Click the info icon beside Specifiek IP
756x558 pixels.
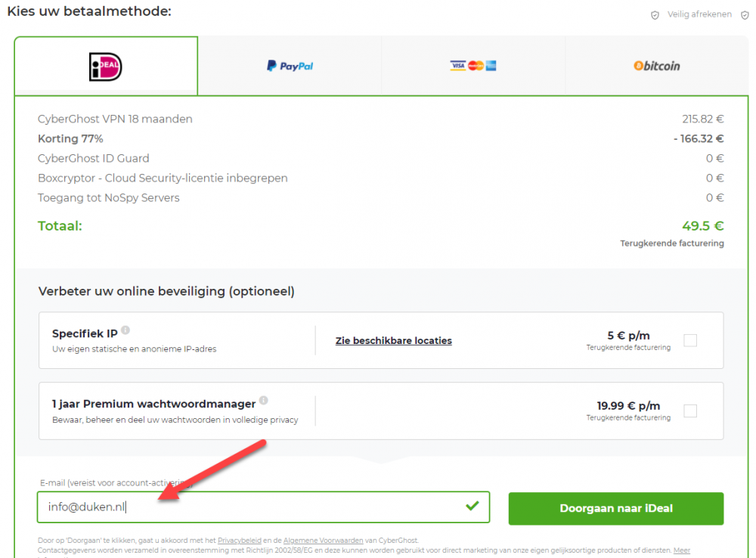click(x=125, y=330)
